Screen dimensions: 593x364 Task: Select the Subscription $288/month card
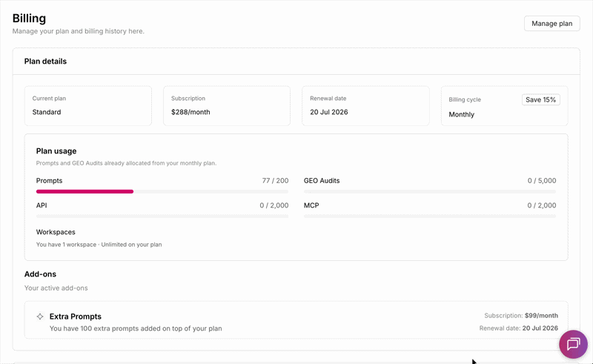tap(227, 105)
